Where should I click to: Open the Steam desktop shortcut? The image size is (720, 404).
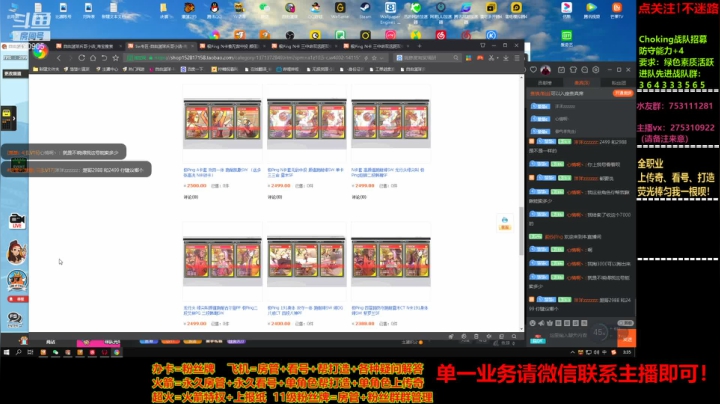(365, 10)
